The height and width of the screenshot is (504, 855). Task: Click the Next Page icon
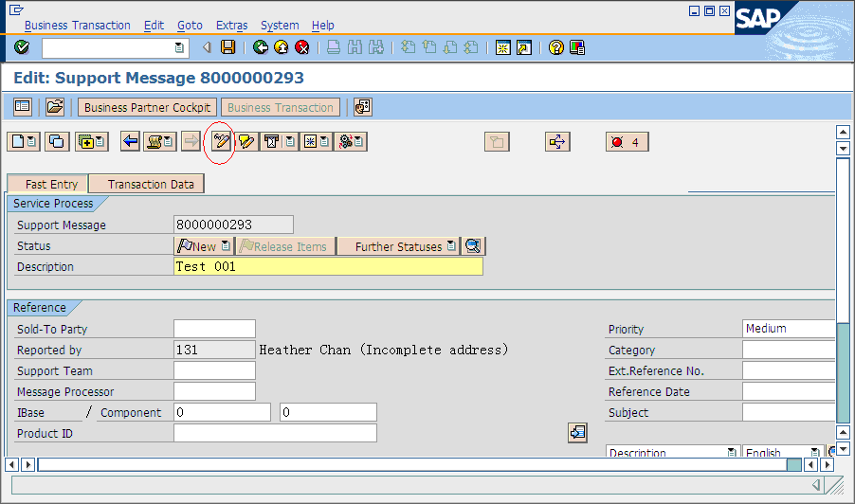click(x=450, y=47)
